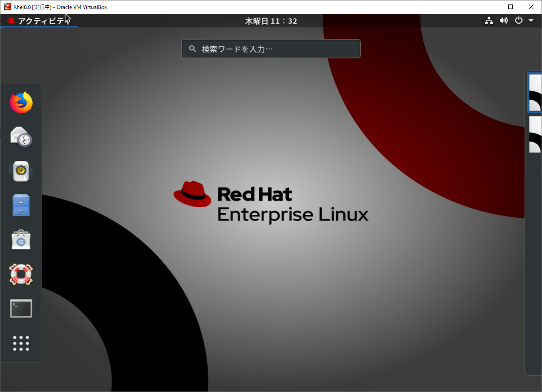Open the Evolution mail client

[x=21, y=137]
